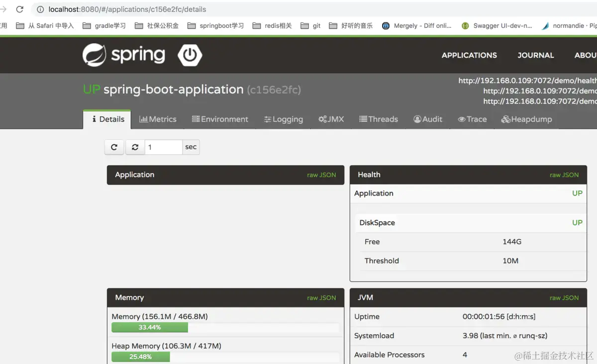This screenshot has height=364, width=597.
Task: Open the redis相关 bookmark folder
Action: tap(272, 26)
